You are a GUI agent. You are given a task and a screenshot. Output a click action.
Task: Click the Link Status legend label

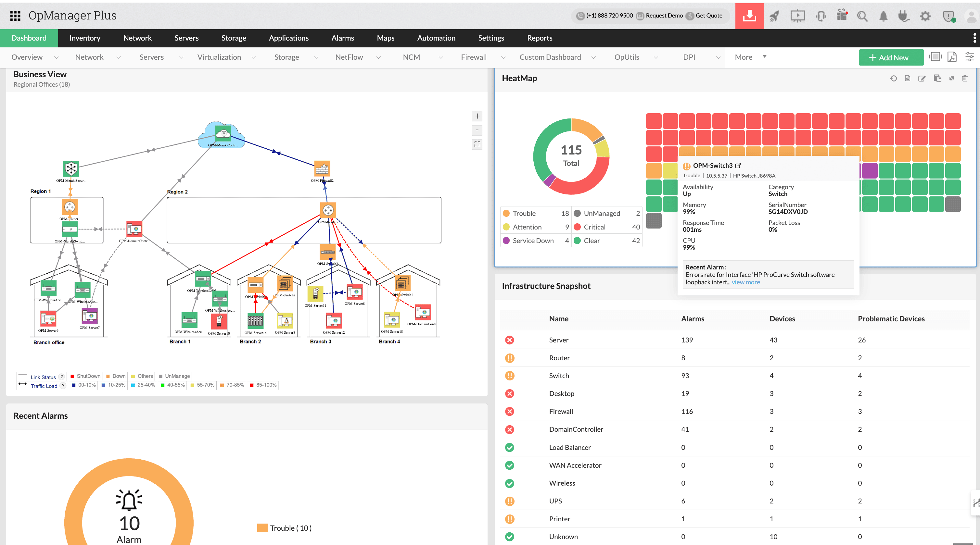pyautogui.click(x=43, y=377)
